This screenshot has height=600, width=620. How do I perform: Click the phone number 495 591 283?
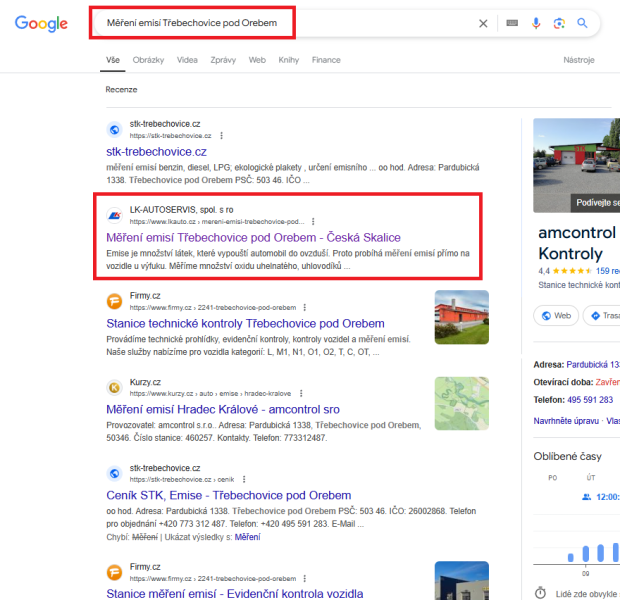click(x=590, y=400)
